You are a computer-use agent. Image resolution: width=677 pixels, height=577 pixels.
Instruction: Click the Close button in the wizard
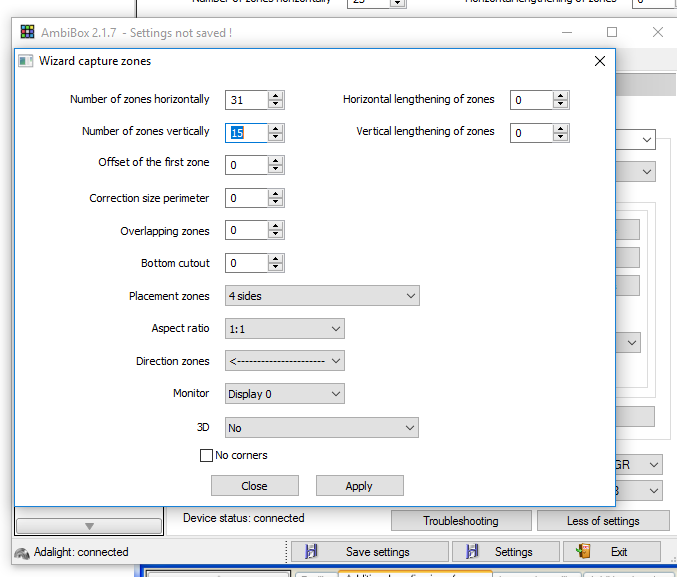[x=254, y=486]
